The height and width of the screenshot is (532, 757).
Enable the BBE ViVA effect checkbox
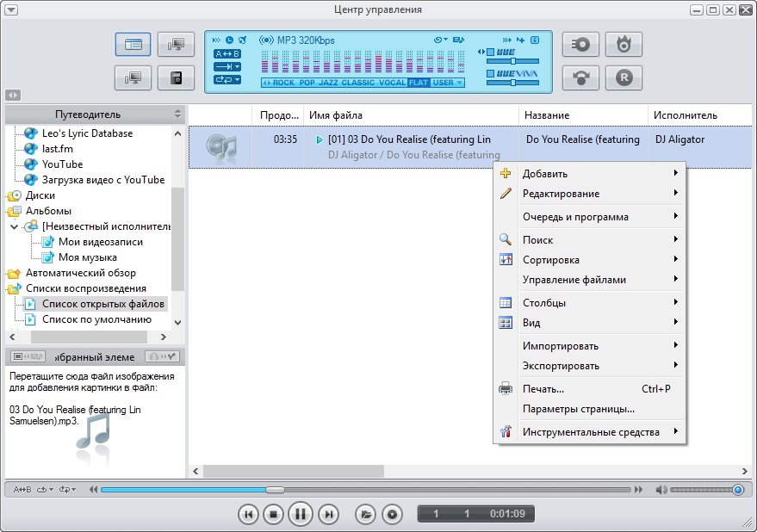click(x=490, y=75)
